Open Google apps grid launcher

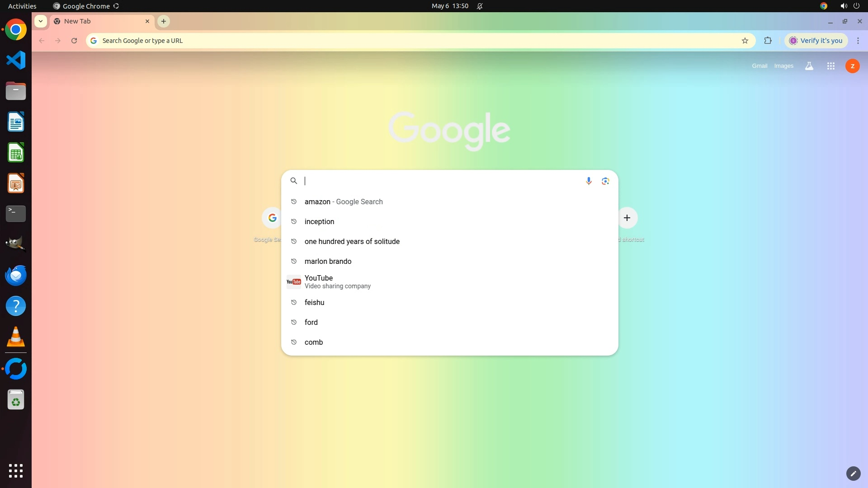tap(830, 66)
